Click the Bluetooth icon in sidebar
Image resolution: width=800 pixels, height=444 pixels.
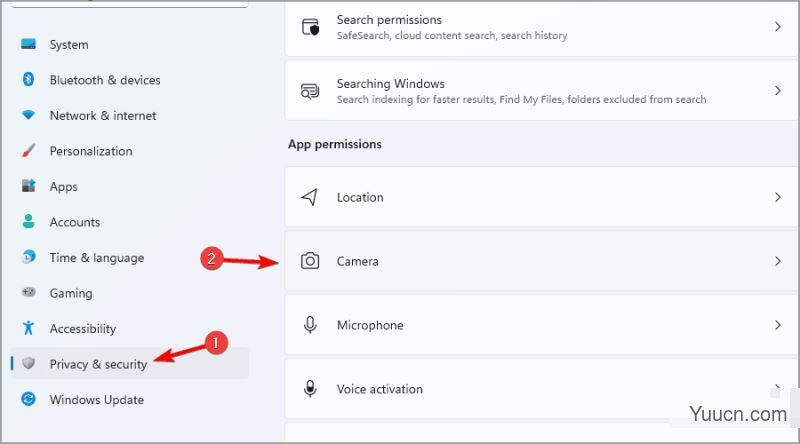pos(29,79)
